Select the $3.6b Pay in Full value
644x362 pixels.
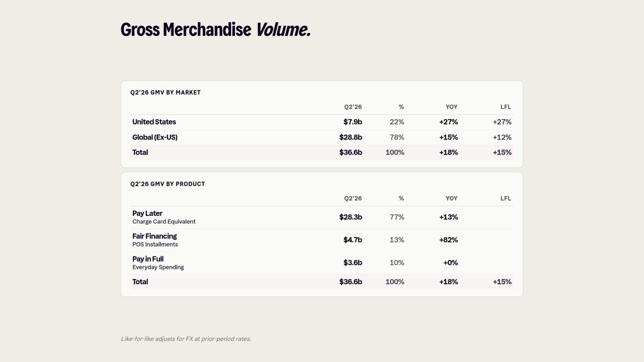coord(352,263)
